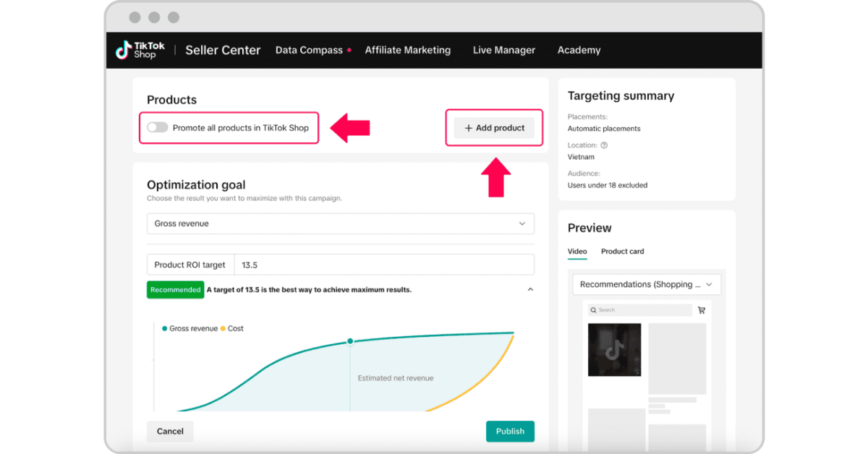The height and width of the screenshot is (454, 868).
Task: Switch to the Video preview tab
Action: (577, 252)
